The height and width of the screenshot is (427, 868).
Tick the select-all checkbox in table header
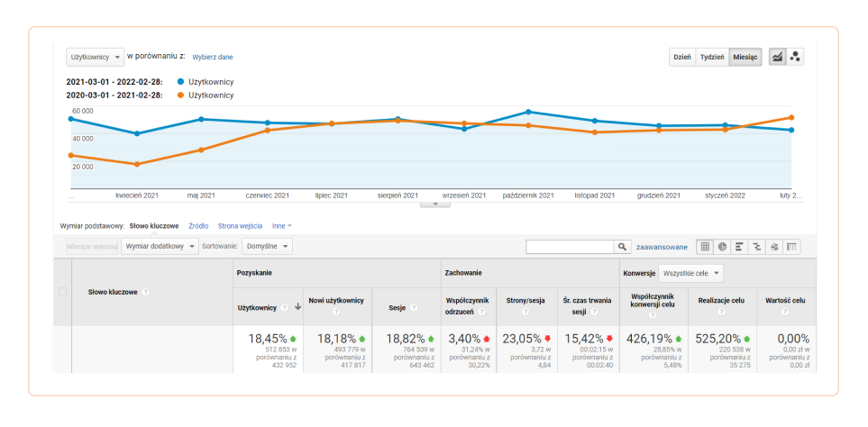[x=62, y=292]
